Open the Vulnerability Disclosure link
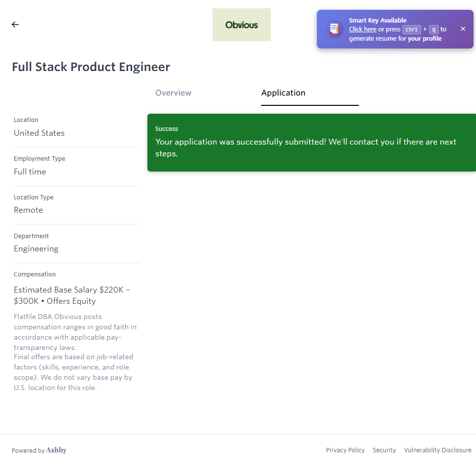Image resolution: width=476 pixels, height=467 pixels. pyautogui.click(x=437, y=450)
